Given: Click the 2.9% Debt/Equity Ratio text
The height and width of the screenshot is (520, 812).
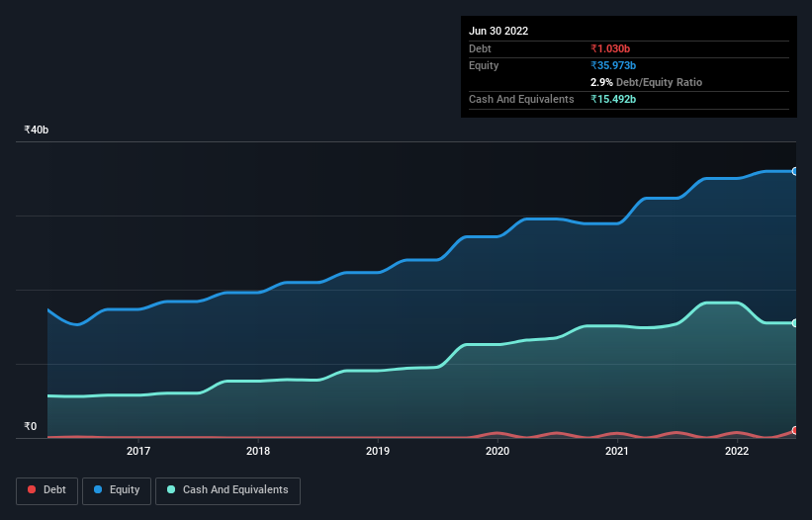Looking at the screenshot, I should point(646,82).
